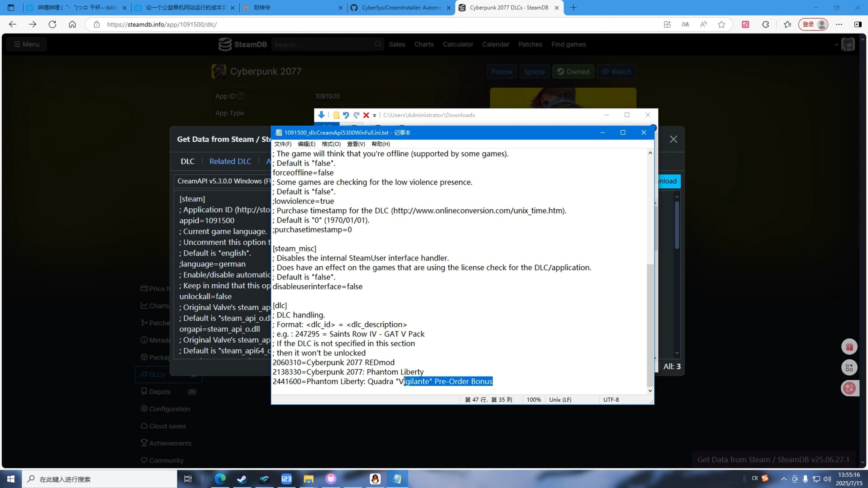The height and width of the screenshot is (488, 868).
Task: Show hidden system tray icons chevron
Action: (x=784, y=479)
